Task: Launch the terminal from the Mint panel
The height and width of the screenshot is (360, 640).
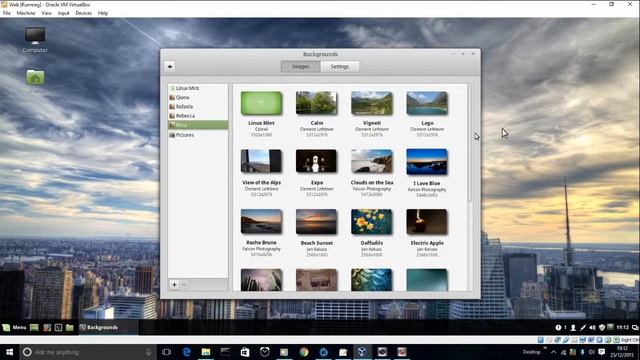Action: point(58,327)
